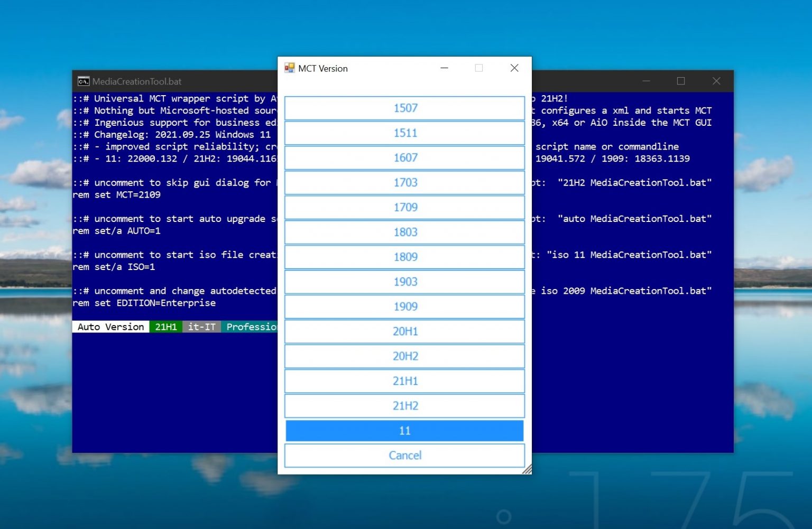Pick version 1803
Viewport: 812px width, 529px height.
click(404, 232)
